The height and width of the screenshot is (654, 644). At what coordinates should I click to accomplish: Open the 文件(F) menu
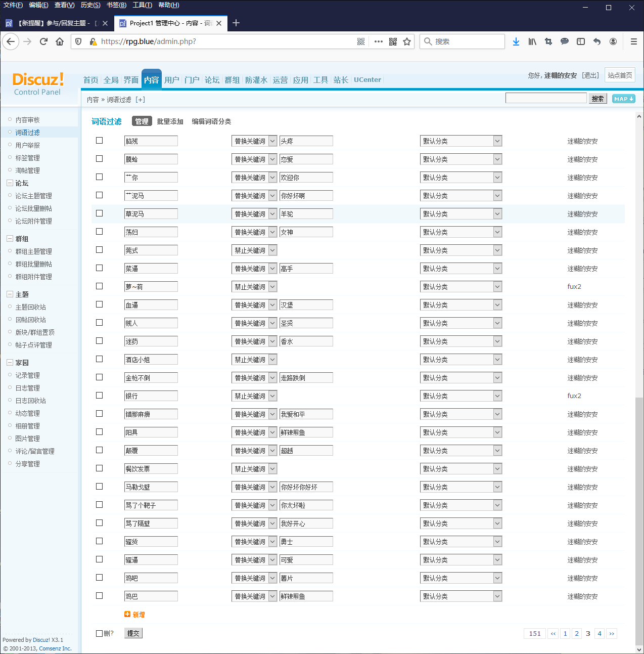tap(13, 5)
